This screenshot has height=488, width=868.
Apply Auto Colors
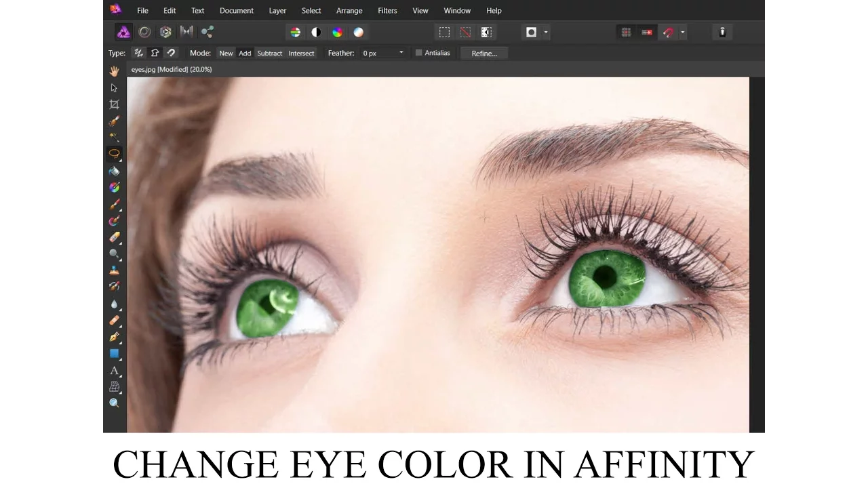click(x=337, y=32)
